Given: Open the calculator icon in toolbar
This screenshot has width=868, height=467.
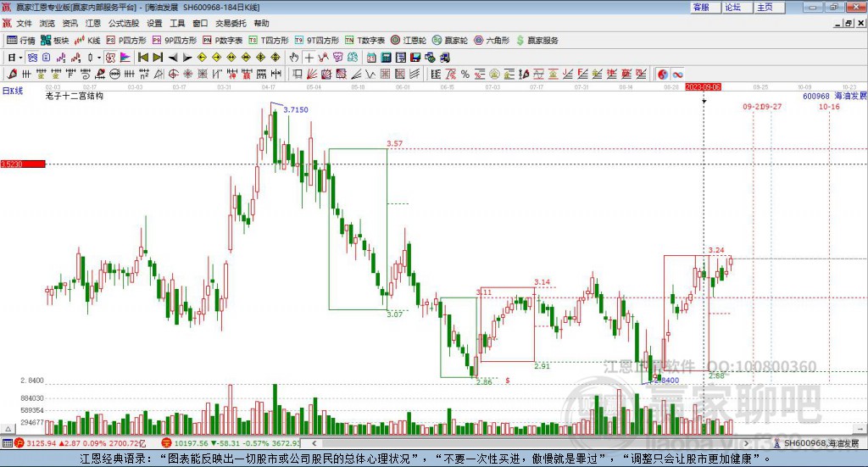Looking at the screenshot, I should click(x=387, y=58).
